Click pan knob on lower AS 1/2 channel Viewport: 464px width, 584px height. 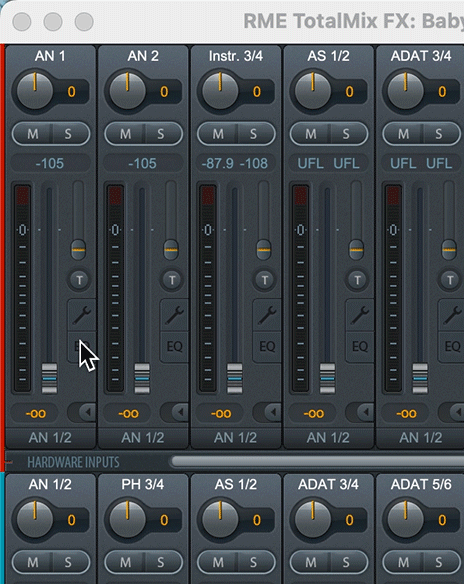pyautogui.click(x=220, y=519)
